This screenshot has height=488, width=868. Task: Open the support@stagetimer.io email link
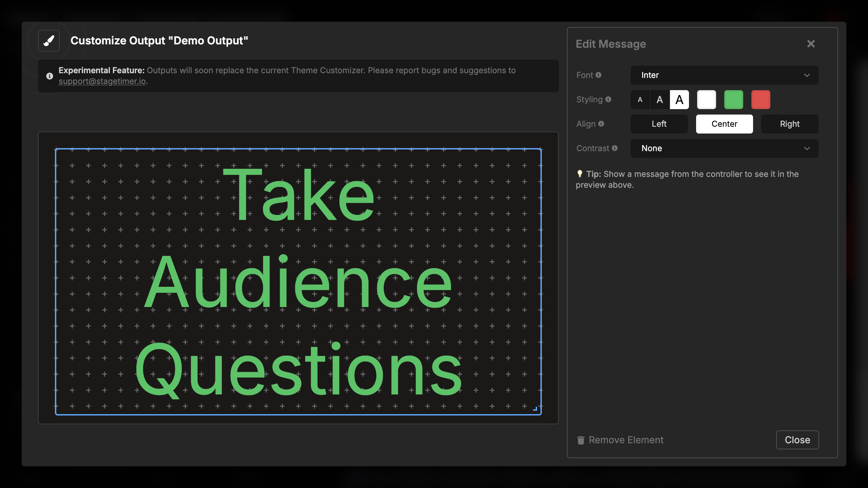coord(103,81)
